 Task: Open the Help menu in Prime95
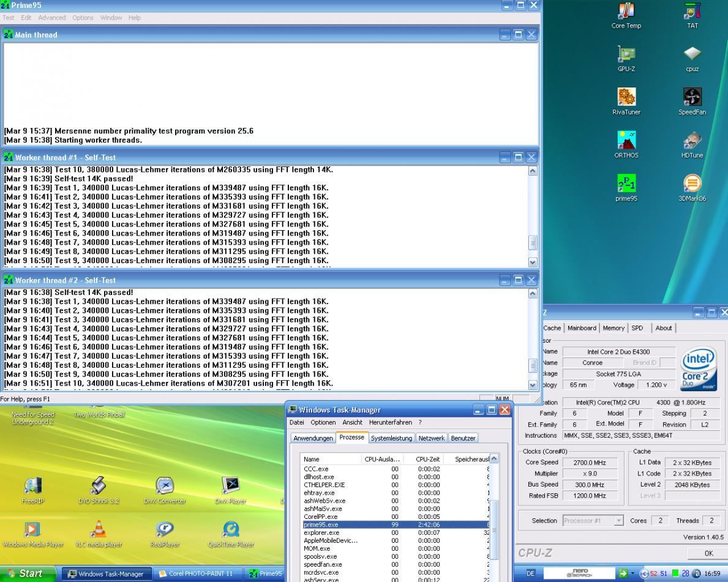pyautogui.click(x=135, y=18)
